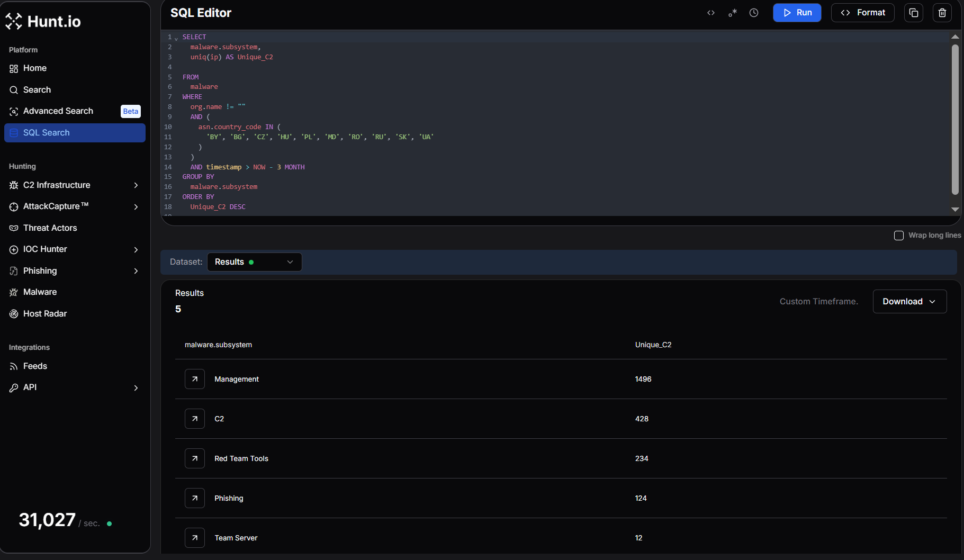This screenshot has width=964, height=560.
Task: Open Search in the sidebar
Action: [x=75, y=90]
